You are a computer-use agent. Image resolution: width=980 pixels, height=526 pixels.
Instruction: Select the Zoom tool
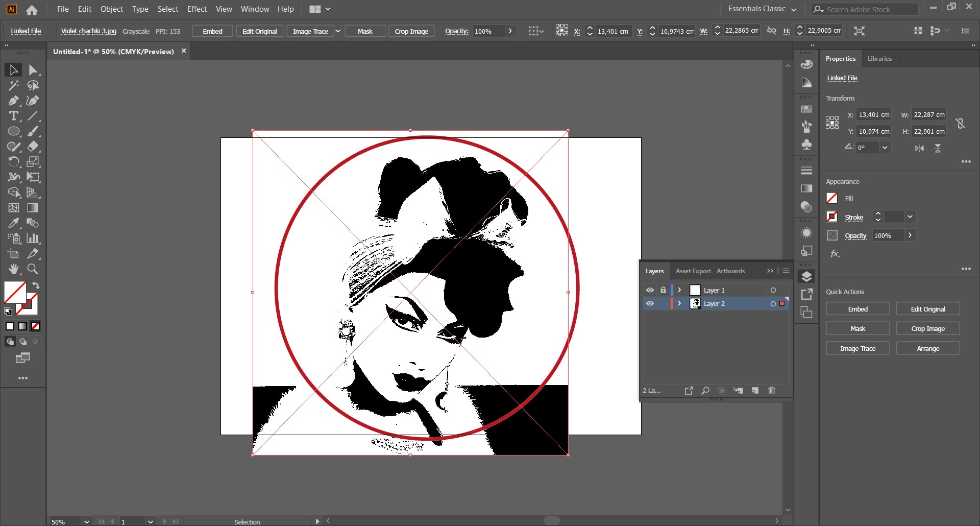(33, 269)
